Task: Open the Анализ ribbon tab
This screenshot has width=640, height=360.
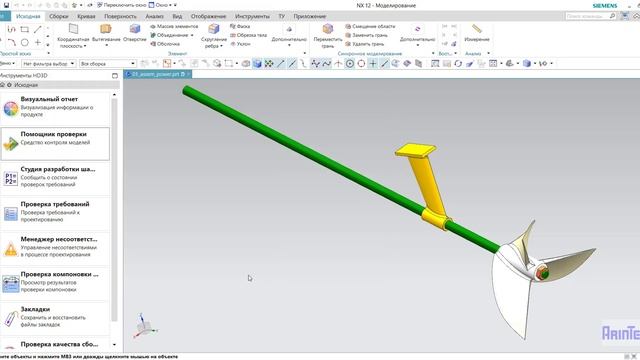Action: (x=154, y=16)
